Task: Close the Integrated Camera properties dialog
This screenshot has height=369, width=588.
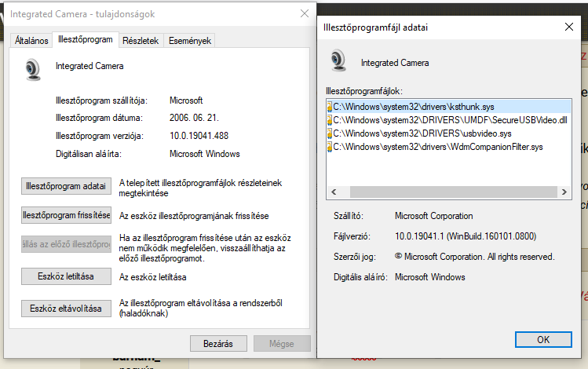Action: pos(305,14)
